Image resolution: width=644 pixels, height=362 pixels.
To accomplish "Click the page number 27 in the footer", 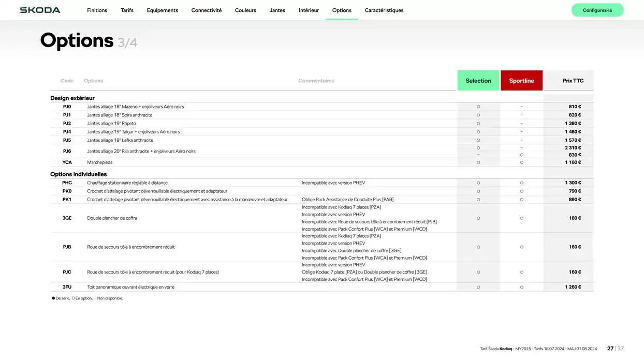I will coord(610,349).
